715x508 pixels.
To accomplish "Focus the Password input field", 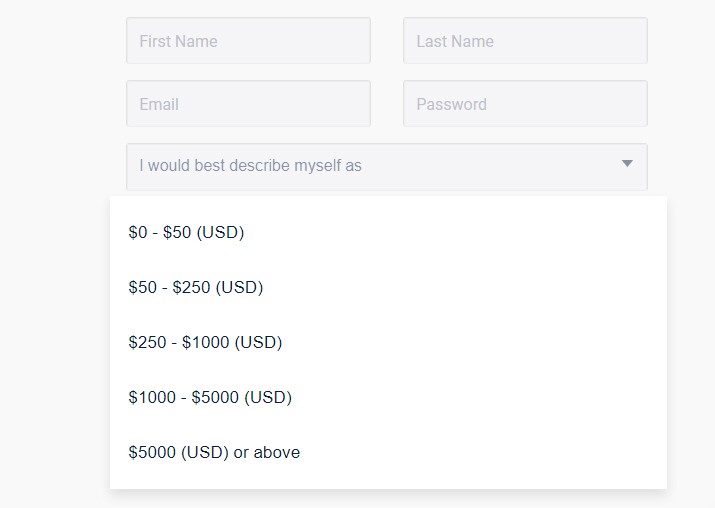I will click(525, 104).
